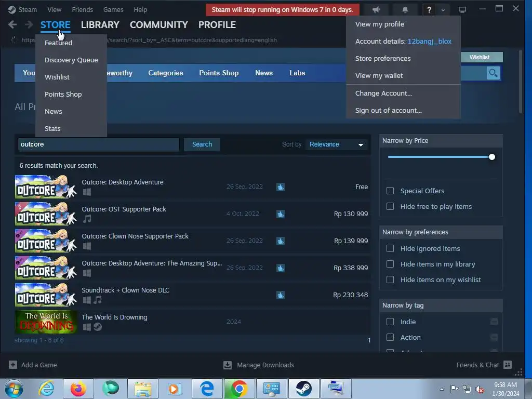
Task: Go forward with the right arrow
Action: [x=29, y=24]
